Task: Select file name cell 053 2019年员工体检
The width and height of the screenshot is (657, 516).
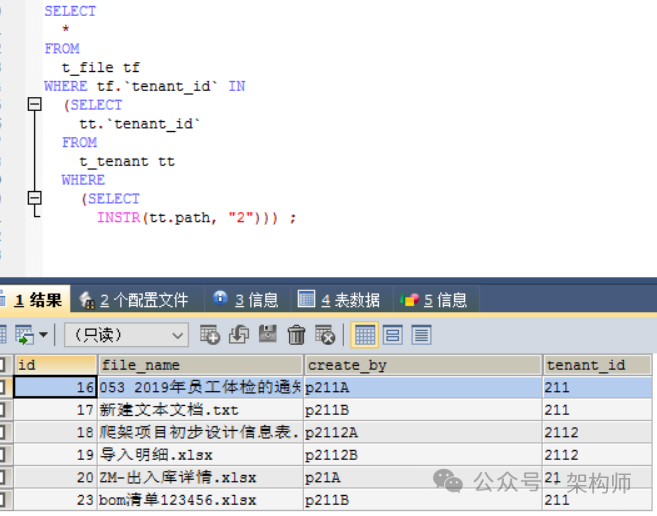Action: [x=200, y=387]
